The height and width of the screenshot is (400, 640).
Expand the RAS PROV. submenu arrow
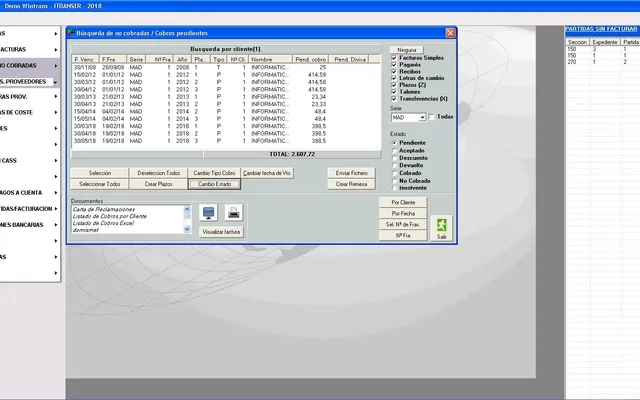pos(56,97)
